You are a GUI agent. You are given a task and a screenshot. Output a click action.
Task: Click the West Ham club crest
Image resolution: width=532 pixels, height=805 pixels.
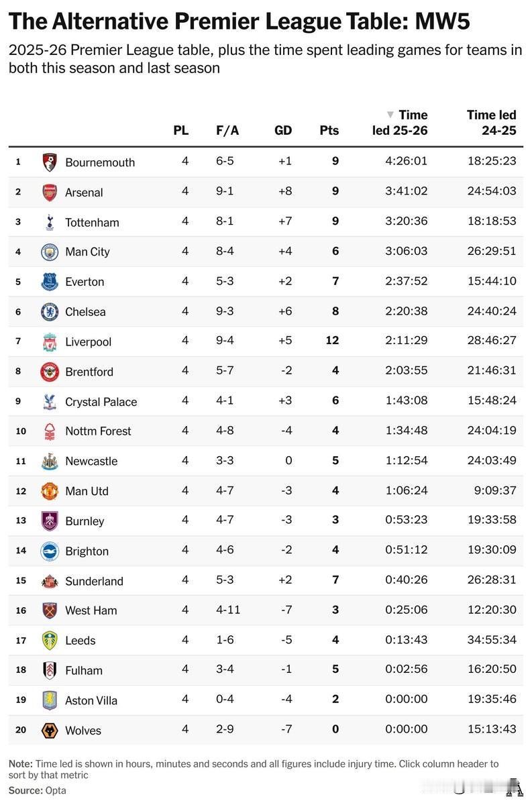(50, 610)
